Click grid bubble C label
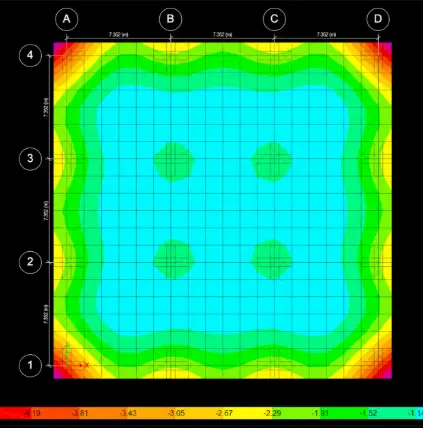The height and width of the screenshot is (428, 423). click(274, 19)
